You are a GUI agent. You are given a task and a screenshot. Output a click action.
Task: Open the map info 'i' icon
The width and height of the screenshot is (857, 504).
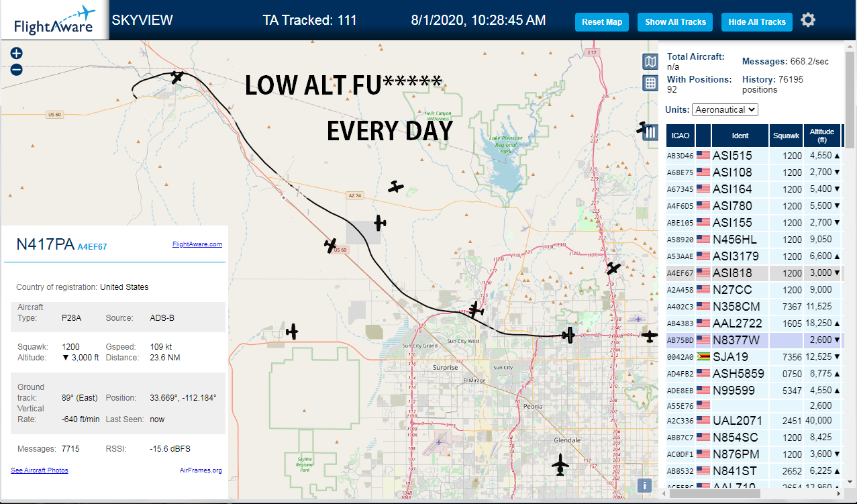(x=644, y=485)
